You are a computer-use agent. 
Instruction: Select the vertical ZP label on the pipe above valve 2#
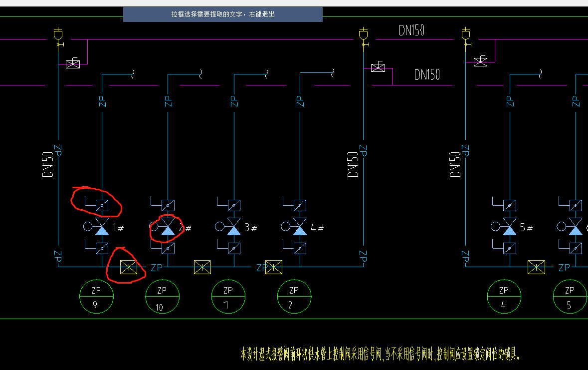tap(169, 101)
